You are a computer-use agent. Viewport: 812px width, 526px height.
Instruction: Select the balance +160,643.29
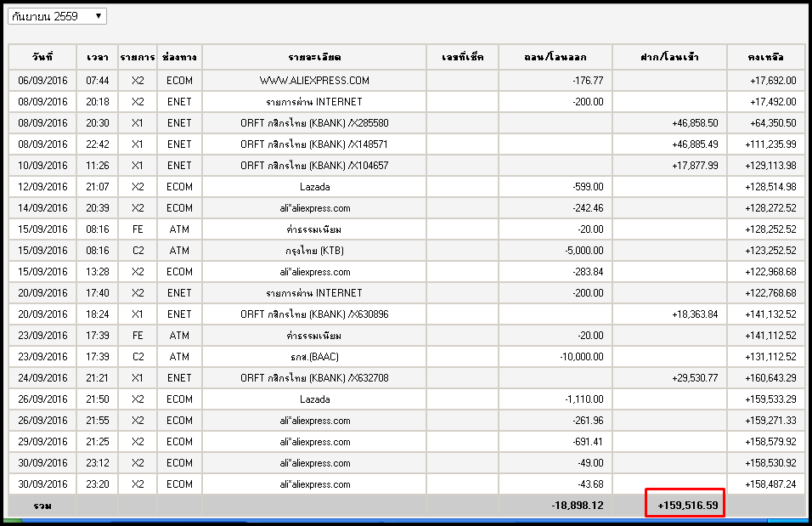[770, 378]
